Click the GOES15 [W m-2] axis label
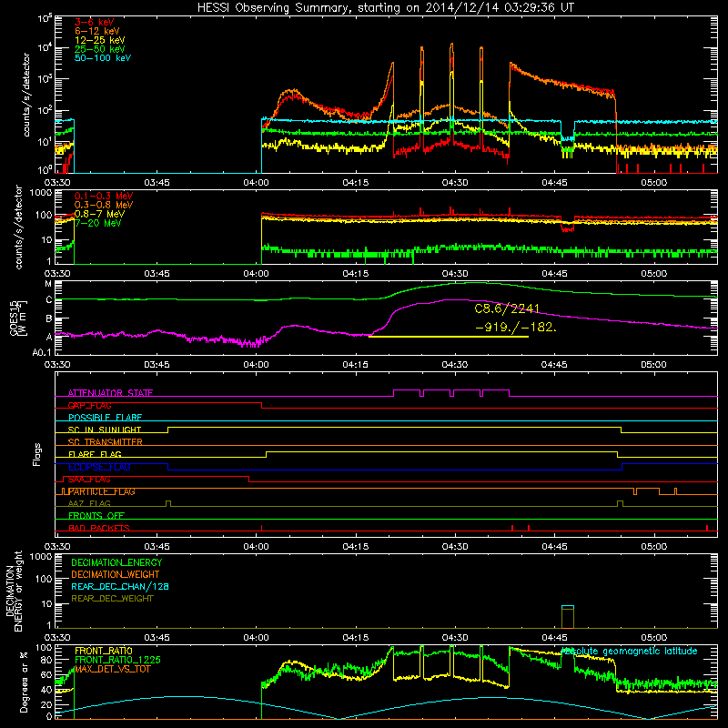Image resolution: width=728 pixels, height=728 pixels. pyautogui.click(x=17, y=318)
